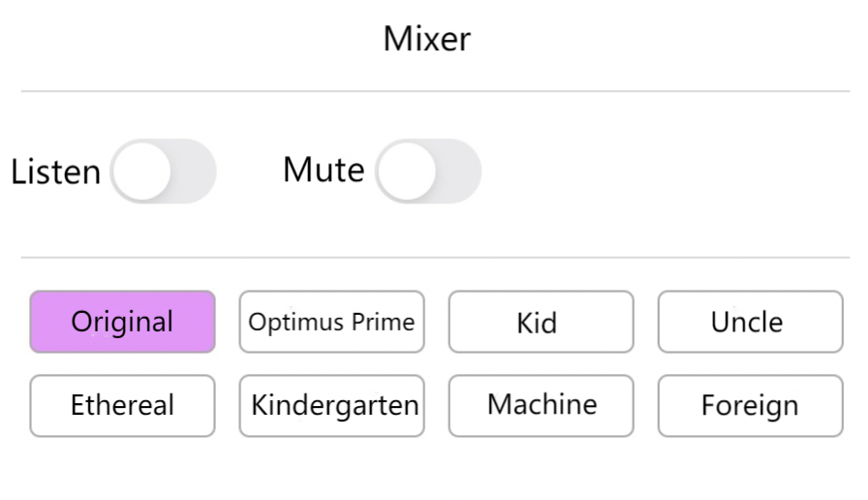The height and width of the screenshot is (500, 868).
Task: Choose the Foreign voice option
Action: click(750, 405)
